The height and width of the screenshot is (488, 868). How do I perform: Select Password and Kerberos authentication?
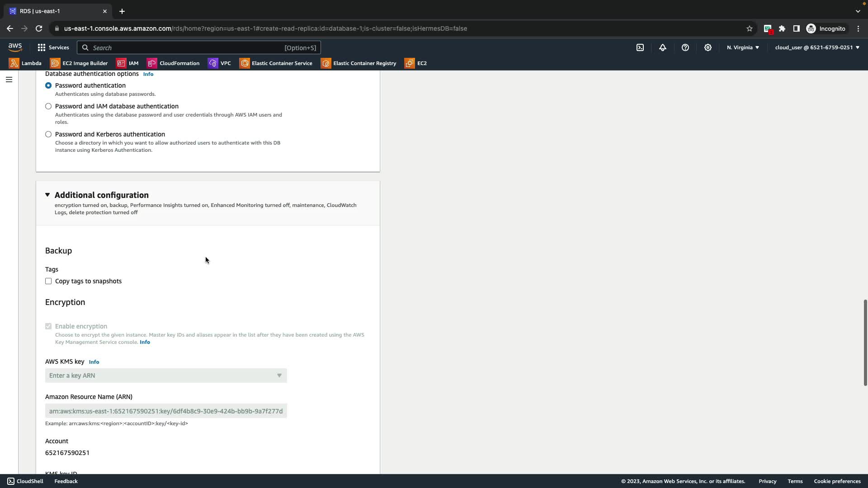point(48,134)
